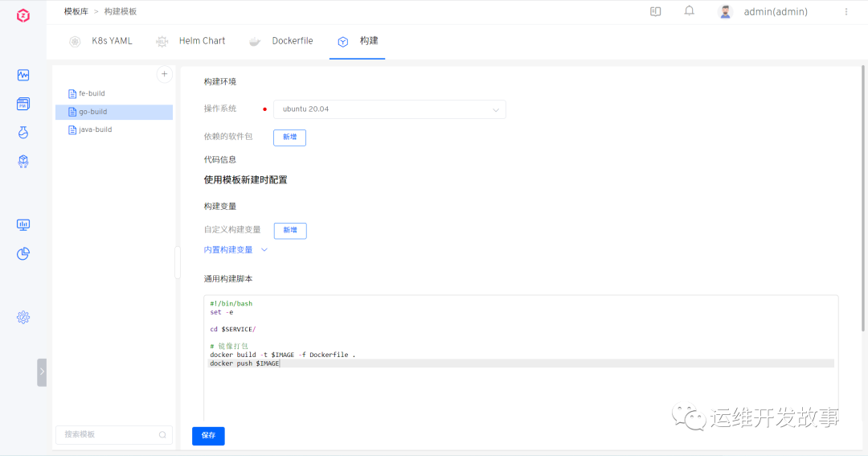Click the docker build script line
The height and width of the screenshot is (456, 868).
click(282, 355)
